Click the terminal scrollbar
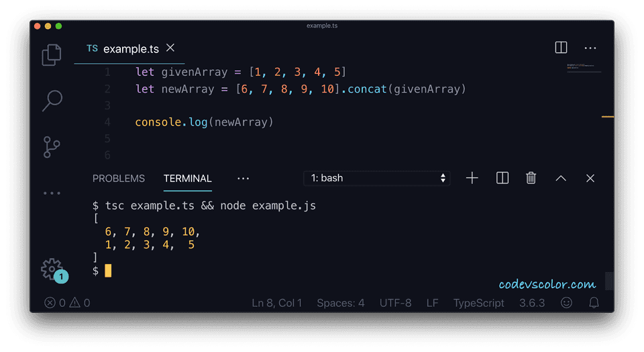Image resolution: width=644 pixels, height=352 pixels. [610, 281]
